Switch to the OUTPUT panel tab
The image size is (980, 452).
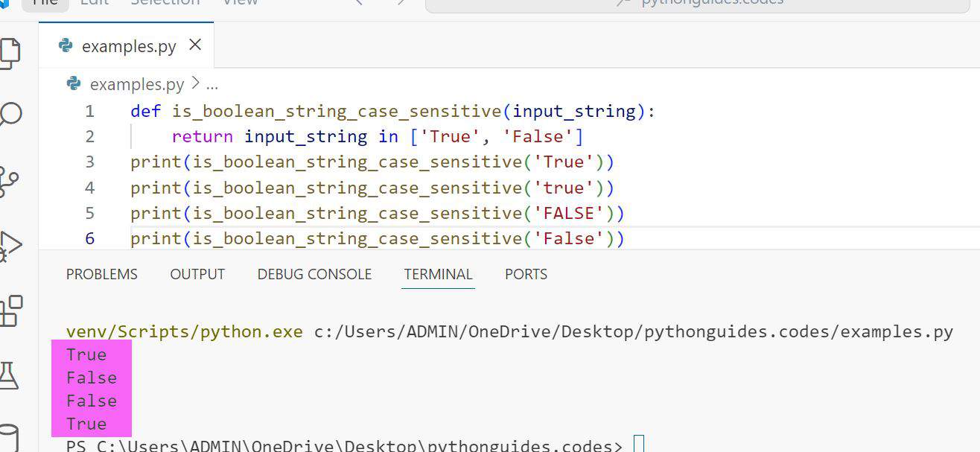[x=197, y=274]
